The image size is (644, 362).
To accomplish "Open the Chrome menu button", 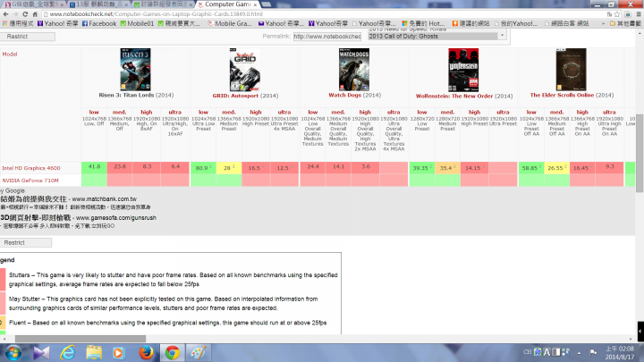I will [x=639, y=14].
